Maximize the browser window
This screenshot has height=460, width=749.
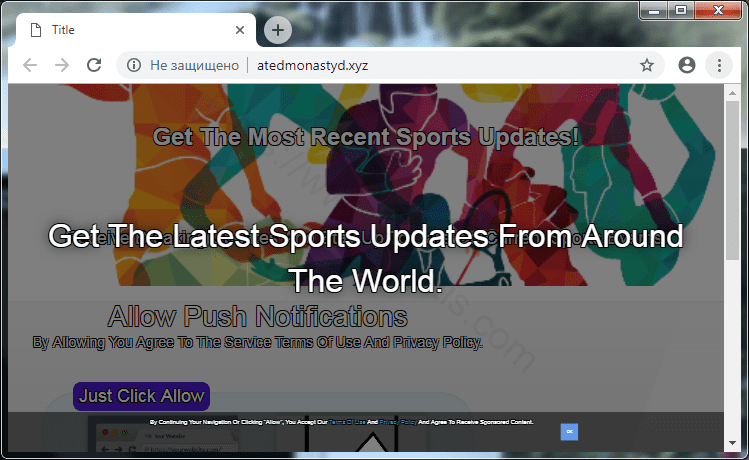click(x=681, y=10)
